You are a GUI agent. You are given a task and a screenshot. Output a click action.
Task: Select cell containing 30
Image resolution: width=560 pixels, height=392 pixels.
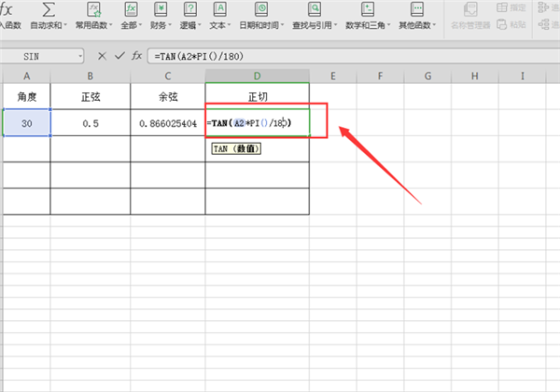click(26, 123)
